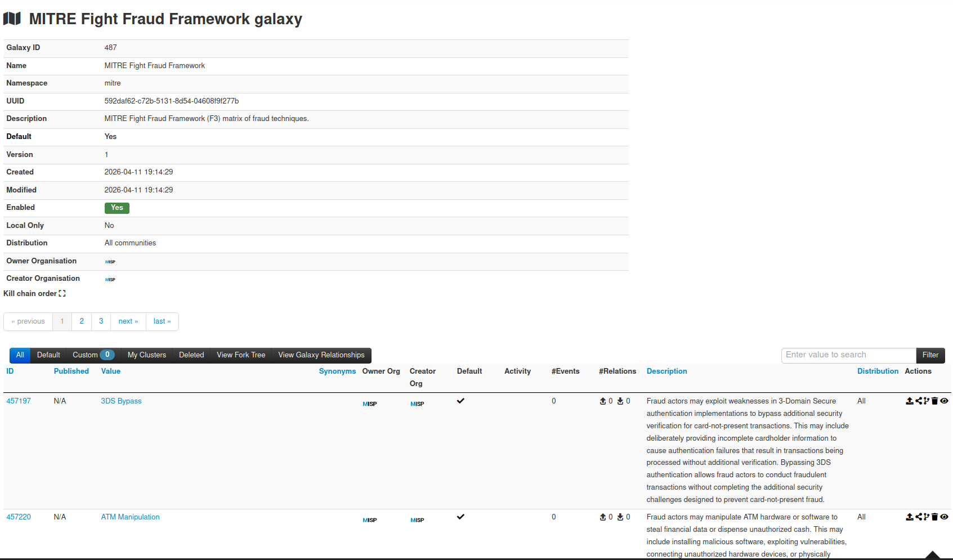Screen dimensions: 953x560
Task: Toggle the green Enabled Yes badge
Action: pyautogui.click(x=117, y=208)
